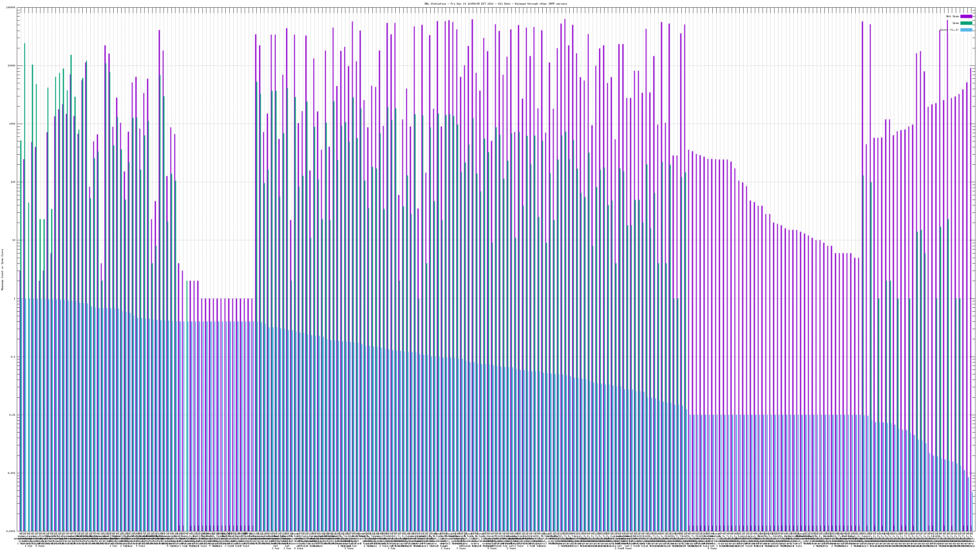Click the 100000 y-axis tick label
This screenshot has height=551, width=980.
[11, 8]
